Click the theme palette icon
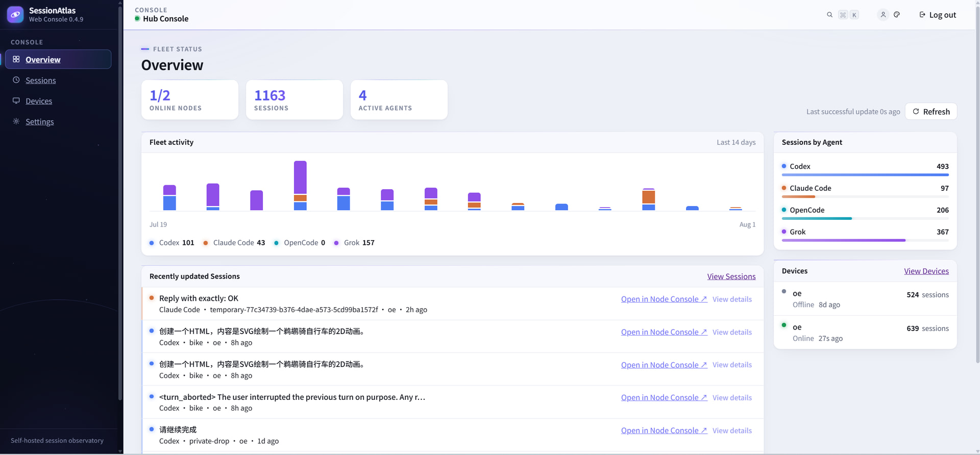 pos(897,15)
